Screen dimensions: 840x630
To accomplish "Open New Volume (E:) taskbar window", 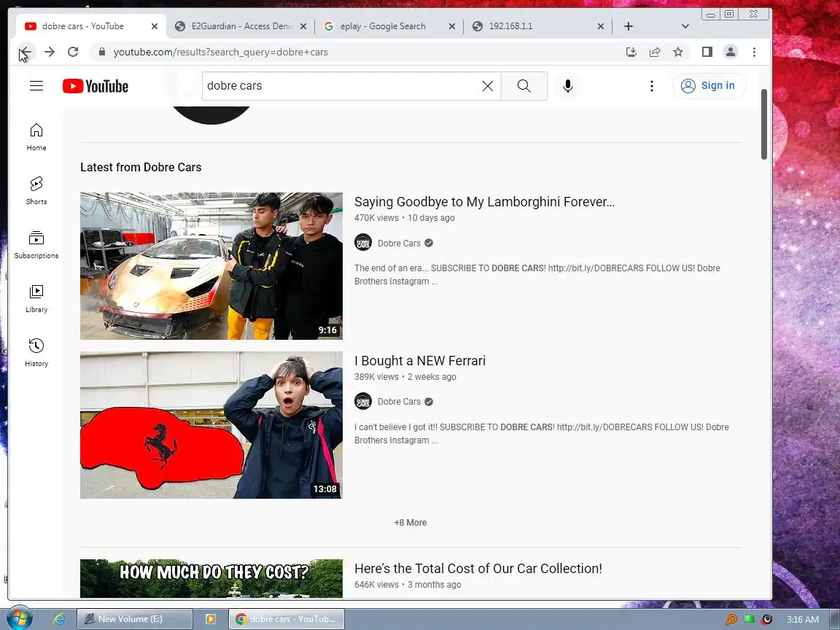I will pos(134,619).
